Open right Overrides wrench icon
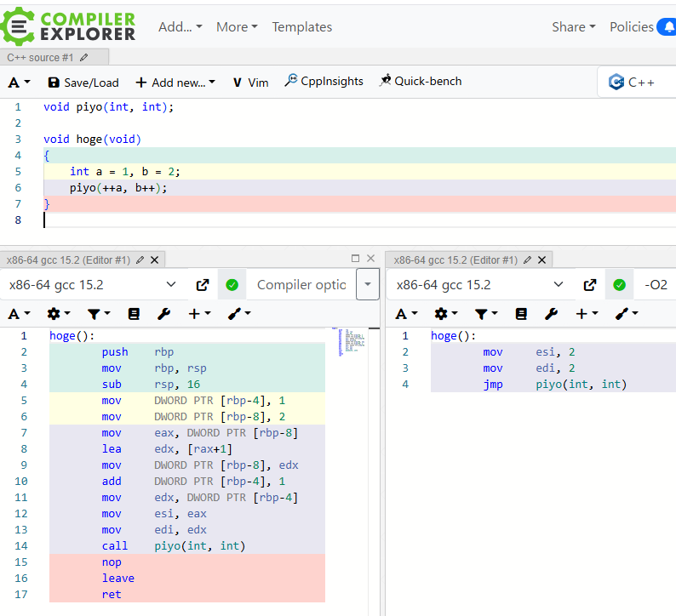This screenshot has width=676, height=616. pos(552,314)
